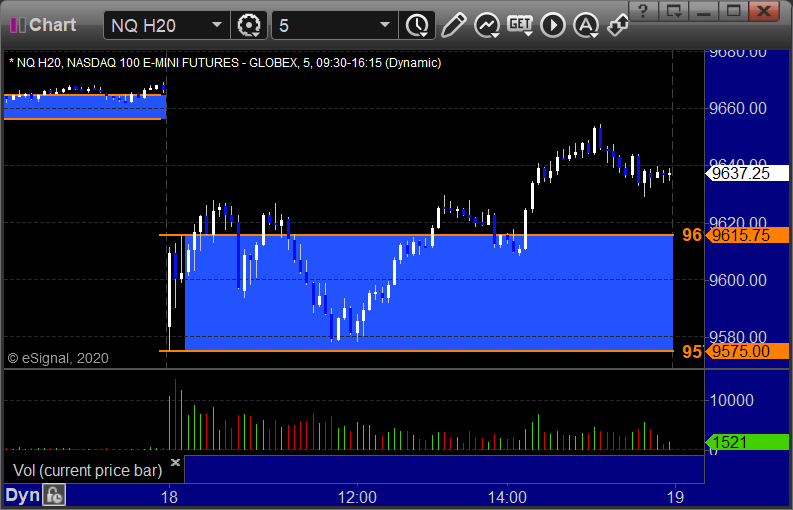Click the link windows icon
The image size is (793, 510).
(x=618, y=25)
